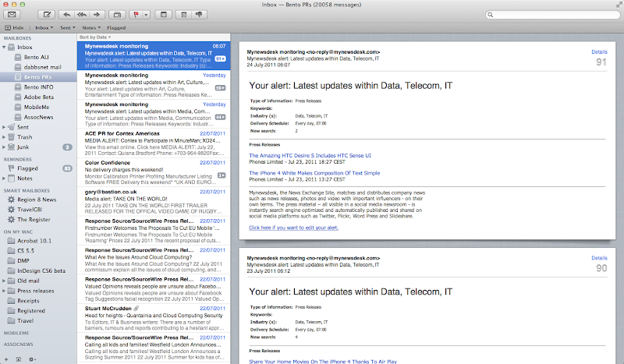Open the dabbsnet mail inbox
The width and height of the screenshot is (624, 364).
(x=38, y=67)
